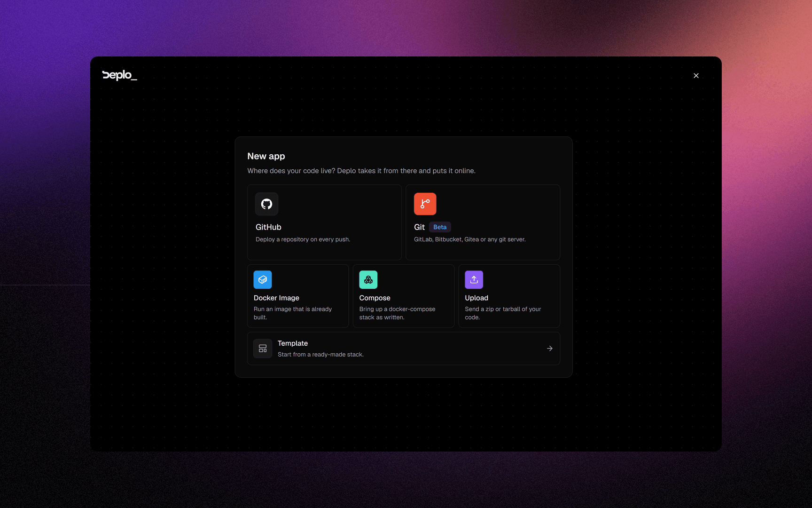This screenshot has width=812, height=508.
Task: Click the purple Upload icon
Action: [x=474, y=279]
